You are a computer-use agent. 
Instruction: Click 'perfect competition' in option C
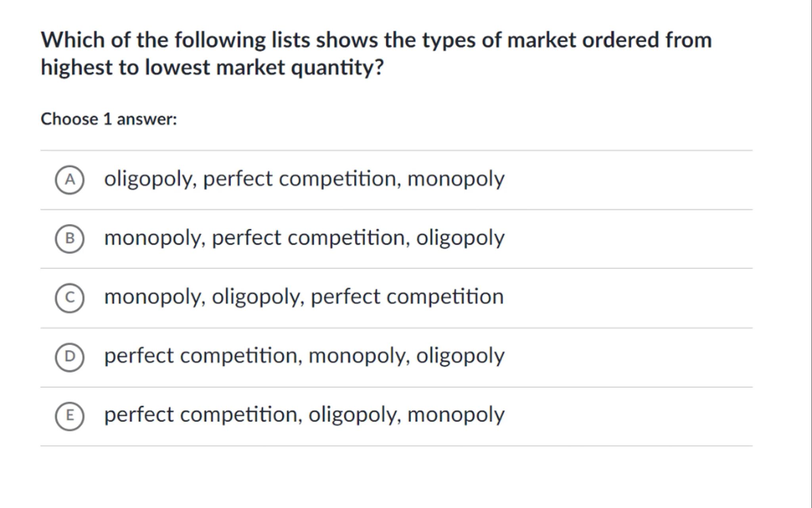coord(407,297)
